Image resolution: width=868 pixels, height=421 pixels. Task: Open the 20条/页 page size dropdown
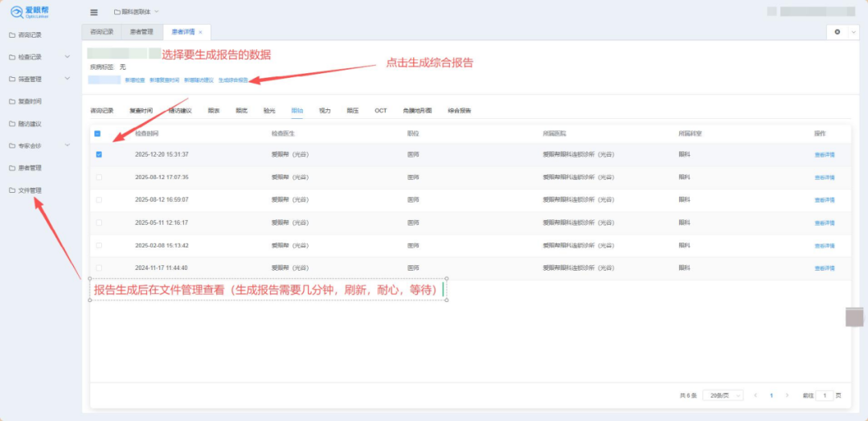(723, 395)
